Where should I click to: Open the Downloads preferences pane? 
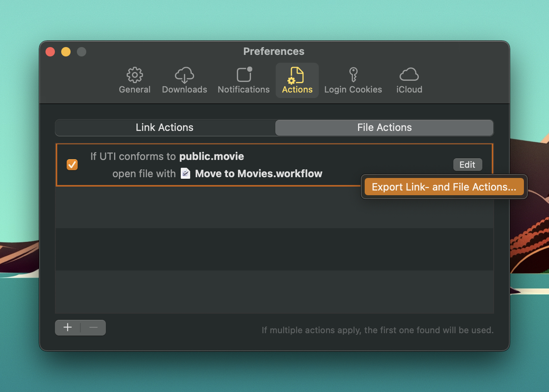[x=184, y=80]
